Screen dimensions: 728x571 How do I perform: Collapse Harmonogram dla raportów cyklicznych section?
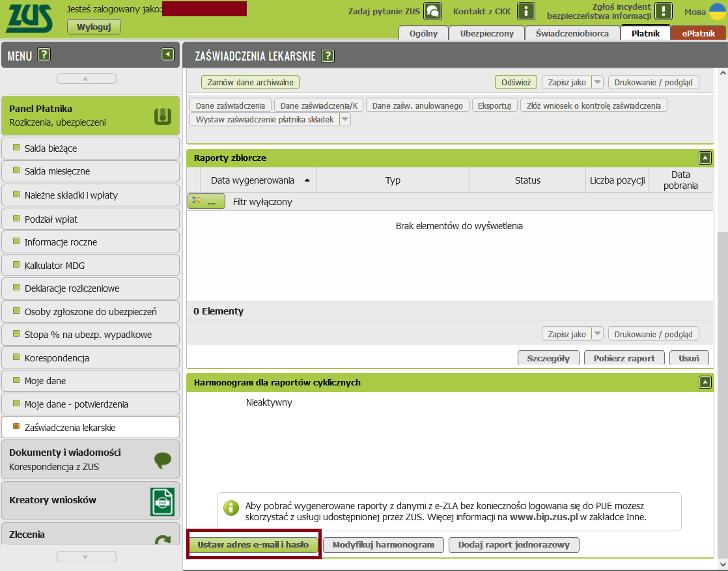(705, 382)
